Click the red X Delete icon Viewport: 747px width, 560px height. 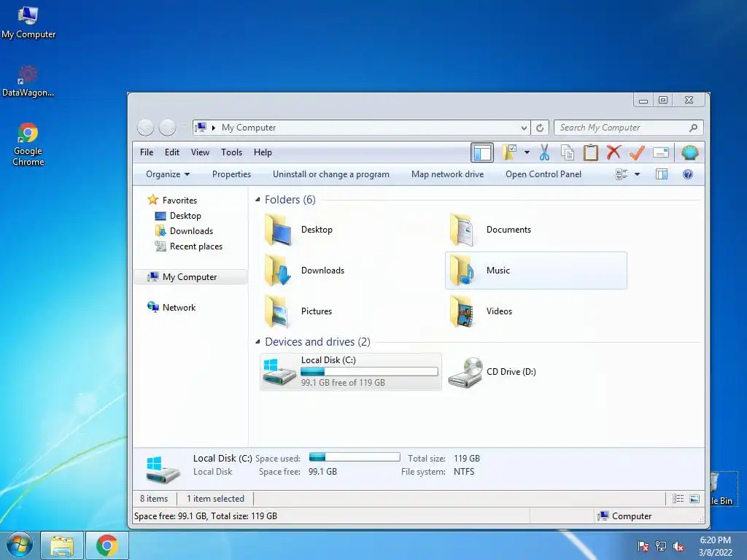click(614, 152)
